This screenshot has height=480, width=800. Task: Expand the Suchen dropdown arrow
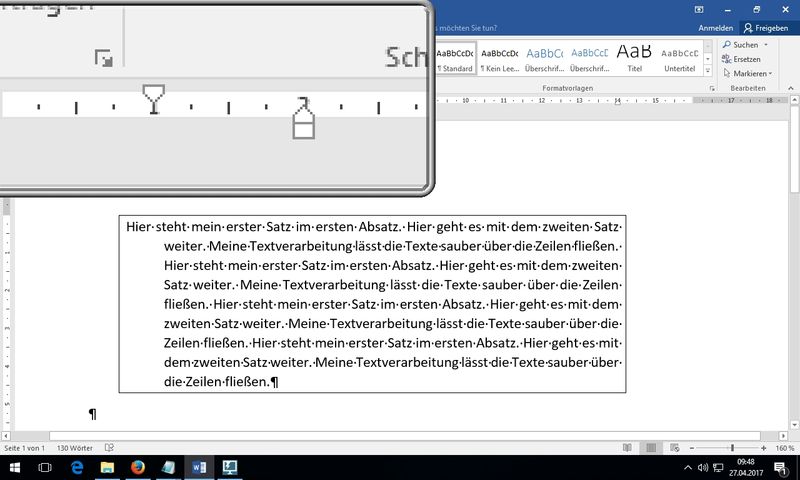tap(764, 45)
